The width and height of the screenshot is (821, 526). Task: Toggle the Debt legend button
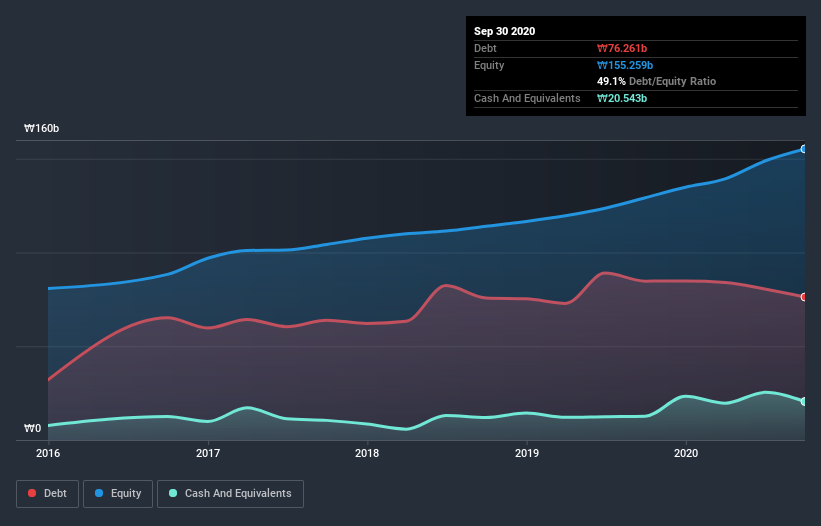tap(47, 494)
